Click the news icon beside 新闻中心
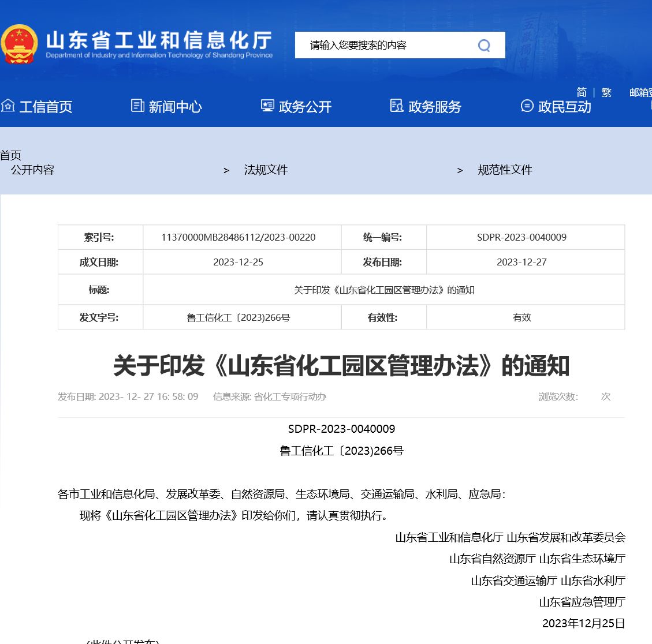 [137, 106]
